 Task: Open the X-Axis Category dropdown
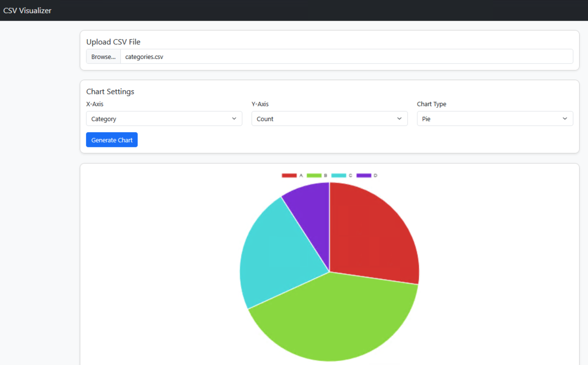(164, 119)
